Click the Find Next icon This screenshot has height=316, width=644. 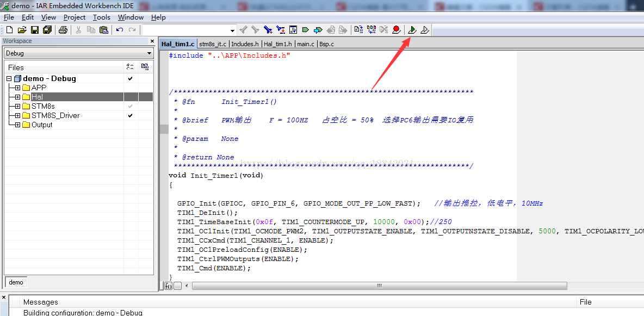tap(256, 29)
